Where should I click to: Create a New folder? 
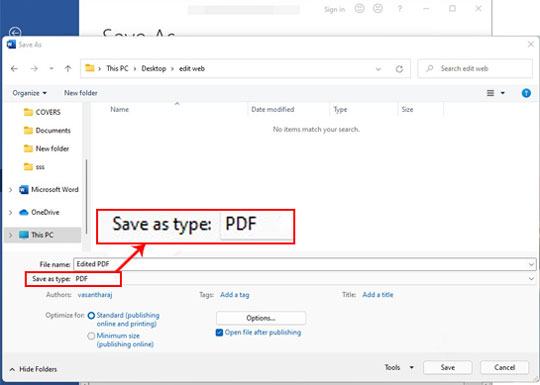click(x=81, y=93)
